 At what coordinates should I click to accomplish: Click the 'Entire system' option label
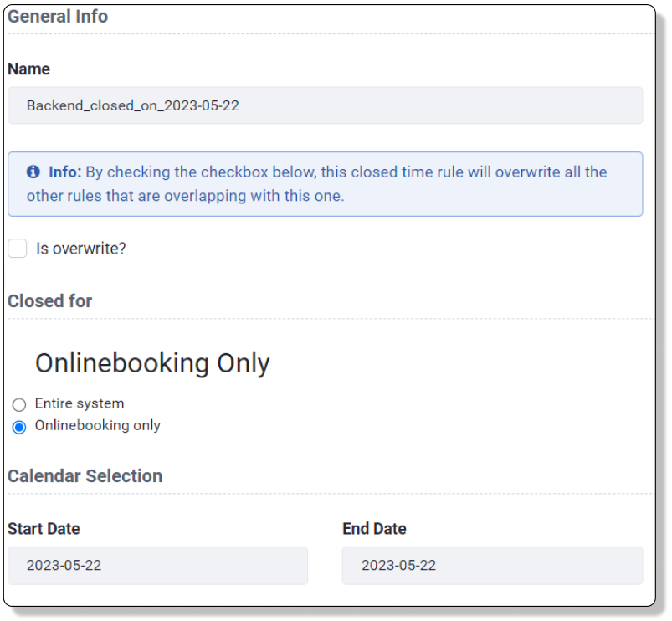[80, 403]
